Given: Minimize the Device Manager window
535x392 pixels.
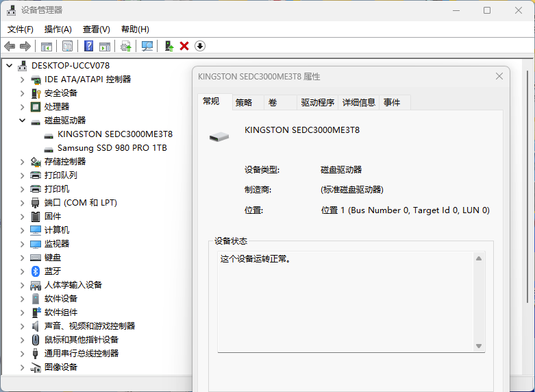Looking at the screenshot, I should tap(456, 10).
